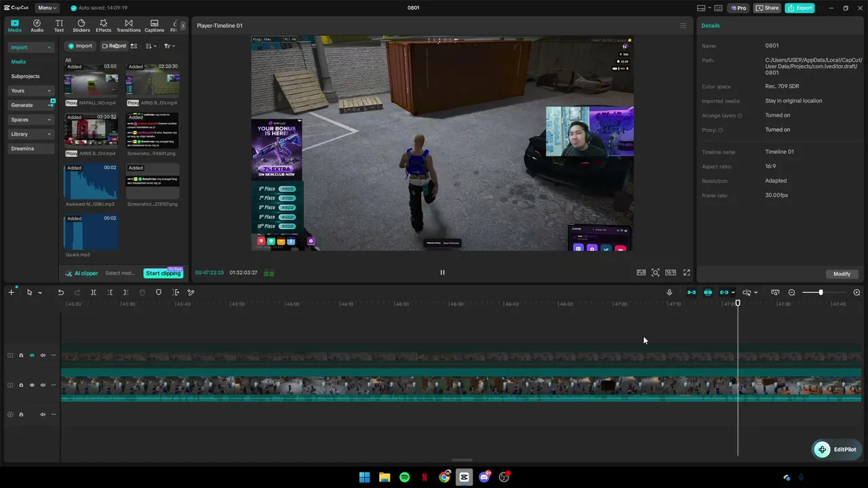Split clip at the playhead
Viewport: 868px width, 488px height.
pyautogui.click(x=93, y=292)
